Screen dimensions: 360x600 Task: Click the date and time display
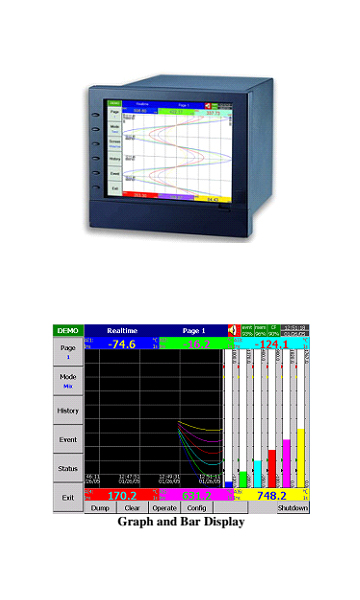click(x=295, y=331)
